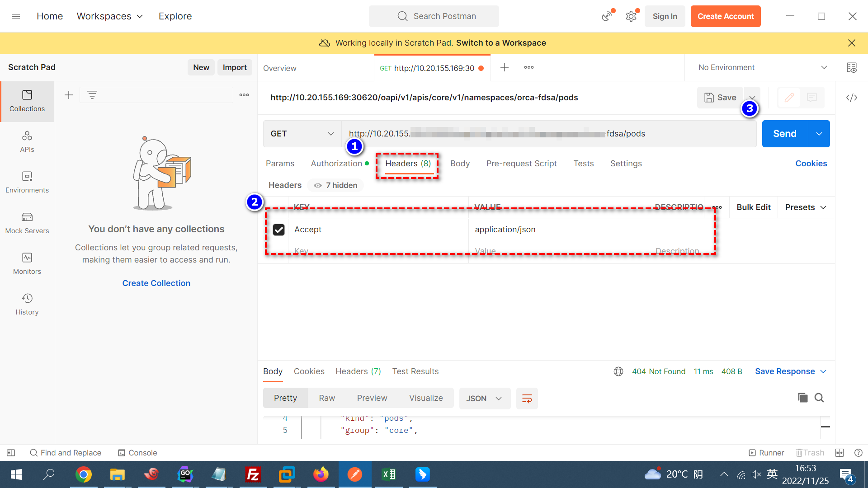This screenshot has width=868, height=488.
Task: Open the settings gear icon
Action: click(x=631, y=17)
